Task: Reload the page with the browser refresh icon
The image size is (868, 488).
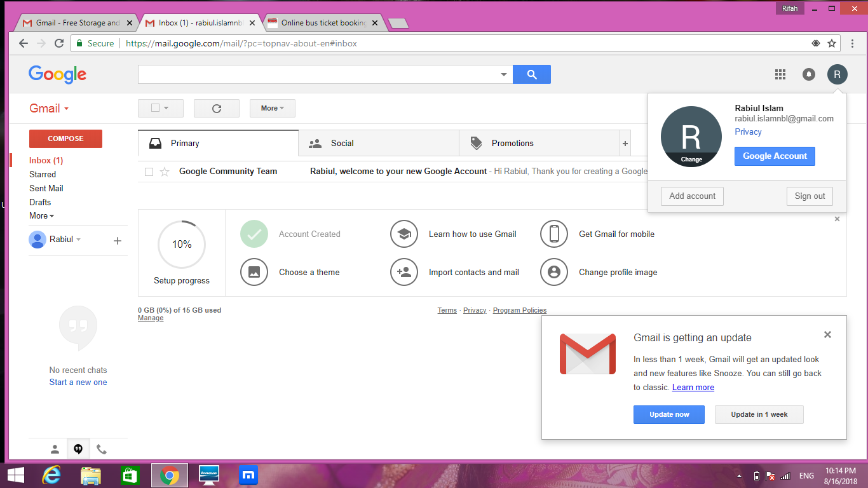Action: pyautogui.click(x=59, y=43)
